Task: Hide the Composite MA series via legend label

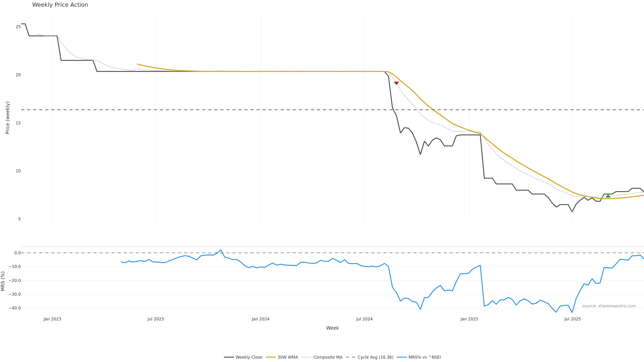Action: pyautogui.click(x=328, y=357)
